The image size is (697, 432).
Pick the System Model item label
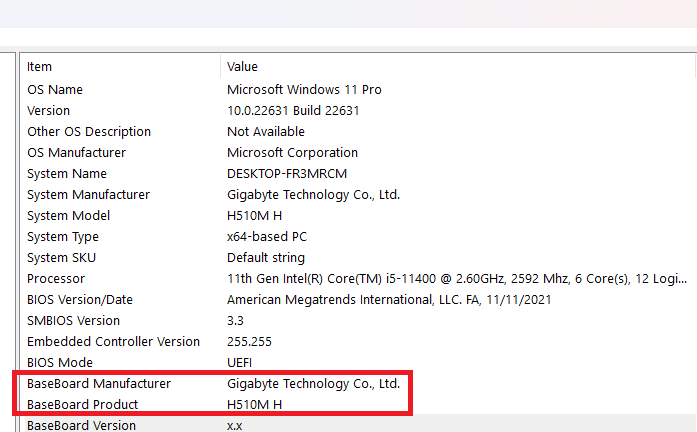point(69,215)
